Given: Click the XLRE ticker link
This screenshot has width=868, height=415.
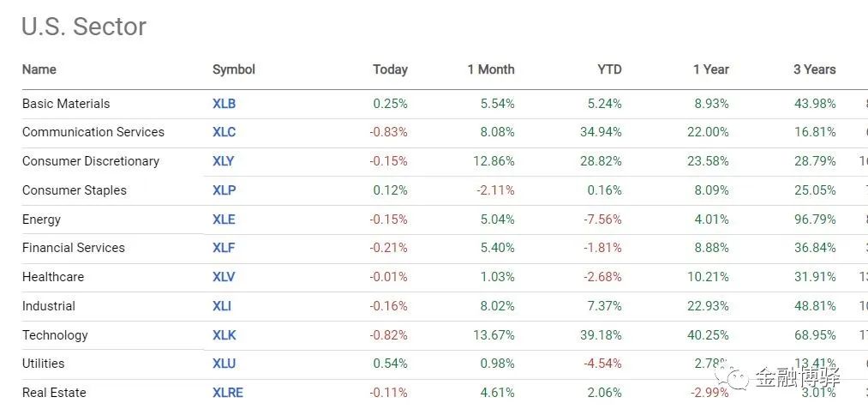Looking at the screenshot, I should 227,393.
